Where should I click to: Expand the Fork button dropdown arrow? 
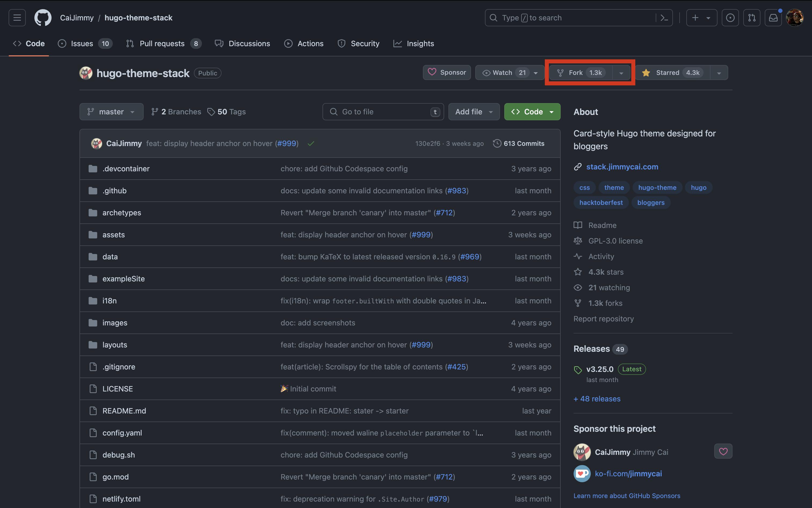click(621, 72)
